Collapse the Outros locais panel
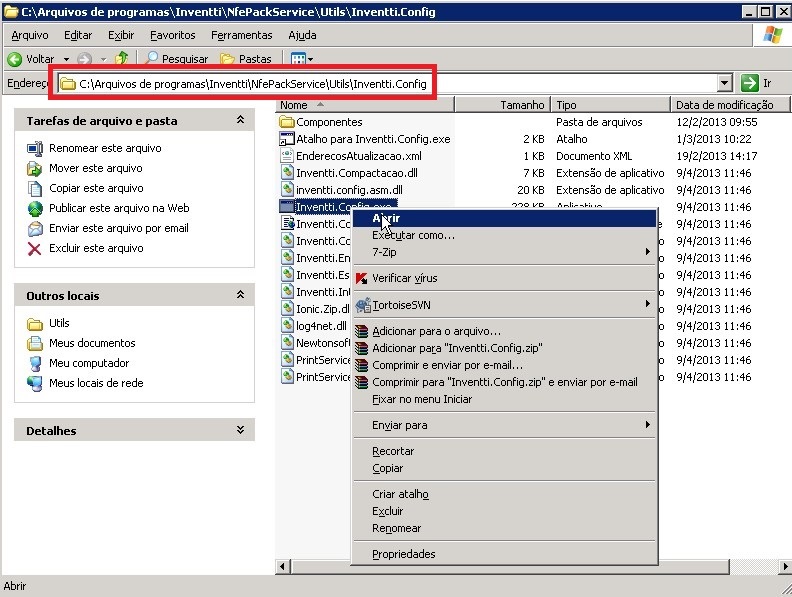The width and height of the screenshot is (792, 597). click(x=240, y=295)
